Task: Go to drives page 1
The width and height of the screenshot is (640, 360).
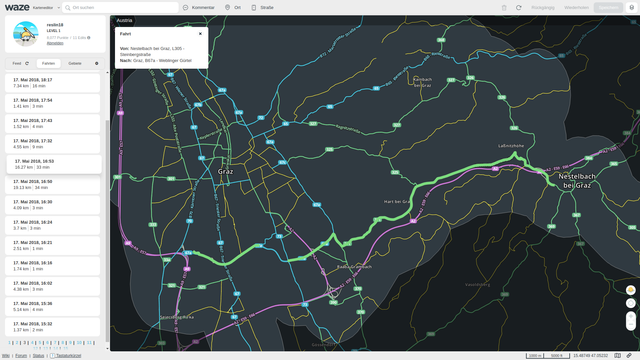Action: point(9,343)
